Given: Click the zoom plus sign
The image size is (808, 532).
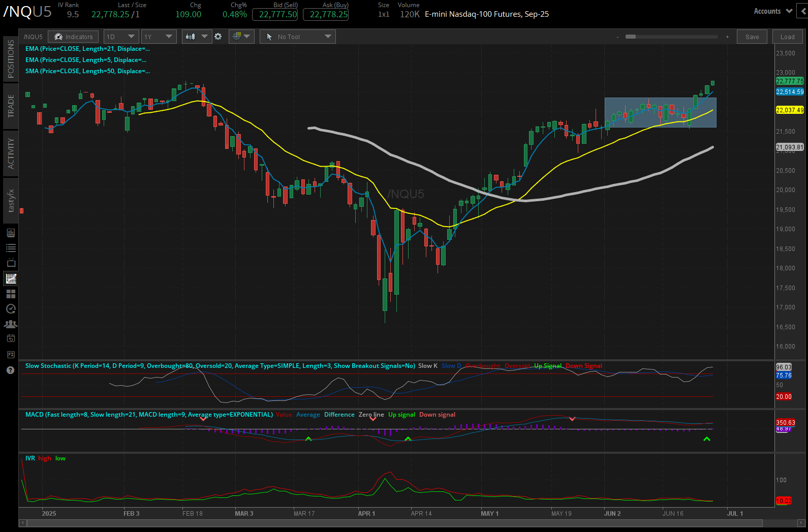Looking at the screenshot, I should point(727,37).
